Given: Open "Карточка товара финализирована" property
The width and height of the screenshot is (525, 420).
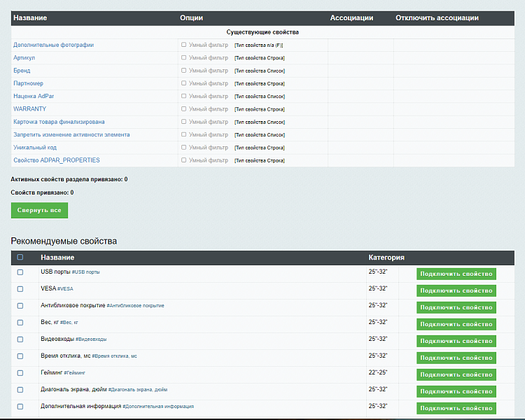Looking at the screenshot, I should tap(59, 122).
